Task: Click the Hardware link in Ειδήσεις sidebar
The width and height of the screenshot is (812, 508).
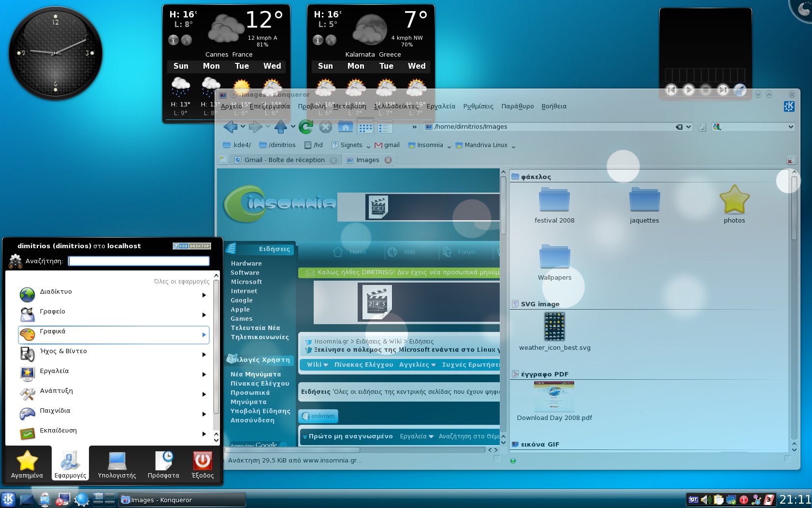Action: pyautogui.click(x=246, y=264)
